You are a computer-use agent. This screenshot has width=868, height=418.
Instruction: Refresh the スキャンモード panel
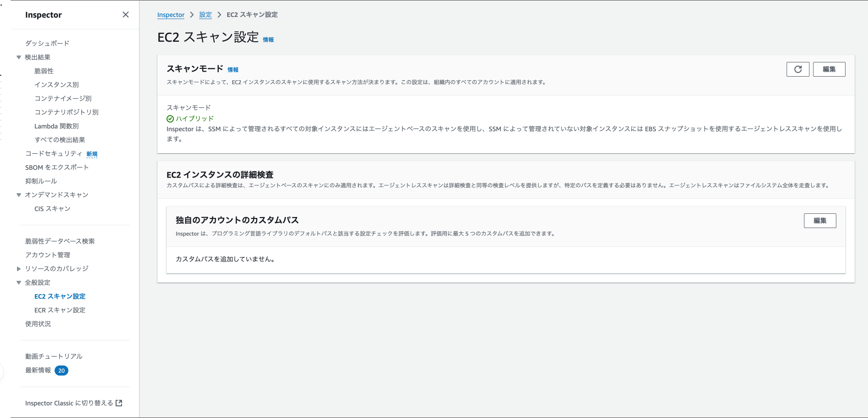798,69
